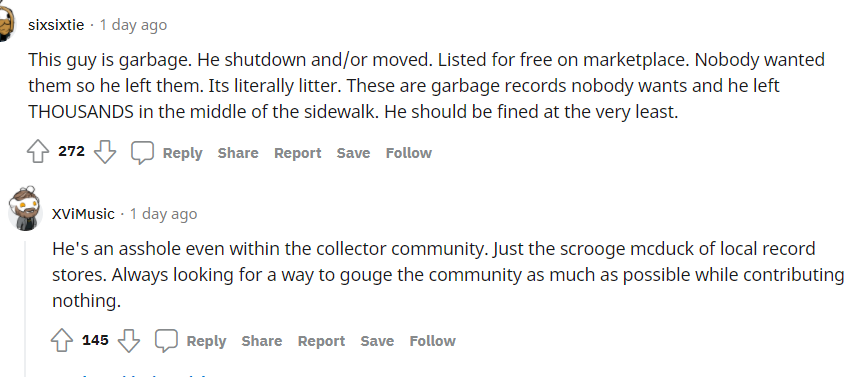Screen dimensions: 858x377
Task: Open sixsixtie's avatar image
Action: coord(7,21)
